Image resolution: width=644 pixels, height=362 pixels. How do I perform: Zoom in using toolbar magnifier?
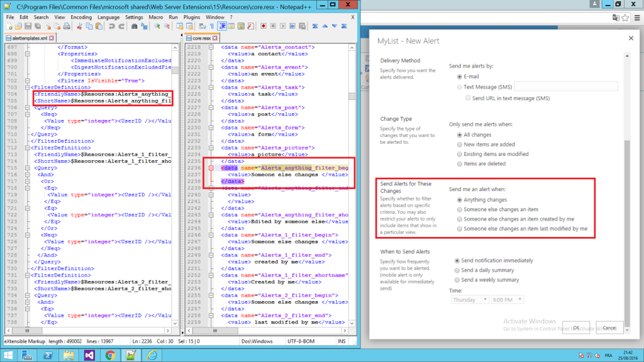click(x=157, y=26)
